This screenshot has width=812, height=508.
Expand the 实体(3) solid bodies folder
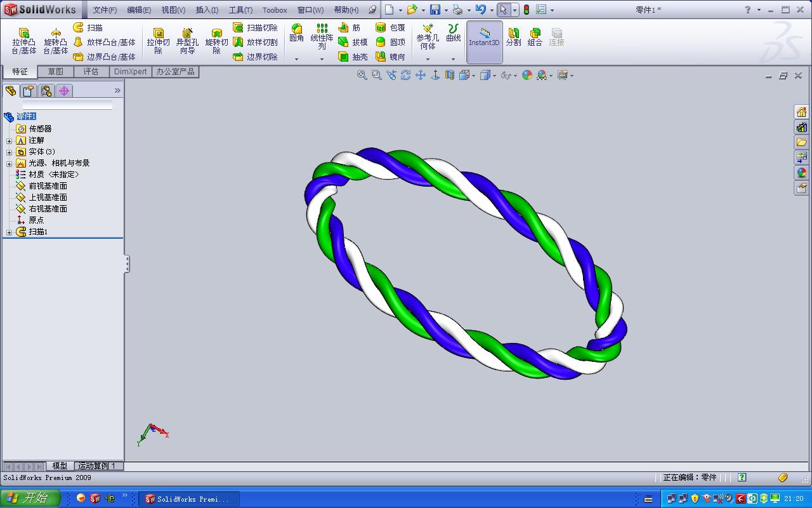[x=9, y=152]
